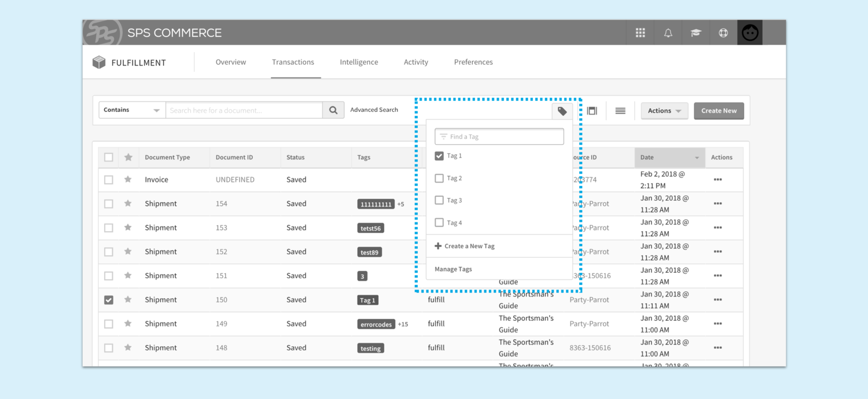This screenshot has width=868, height=399.
Task: Select Shipment 149 row checkbox
Action: (109, 324)
